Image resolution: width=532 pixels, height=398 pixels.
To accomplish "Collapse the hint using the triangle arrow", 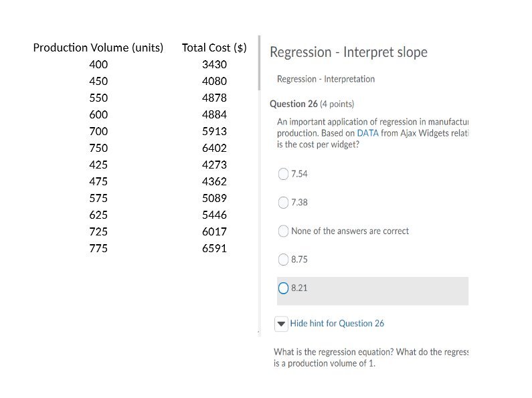I will pyautogui.click(x=281, y=324).
